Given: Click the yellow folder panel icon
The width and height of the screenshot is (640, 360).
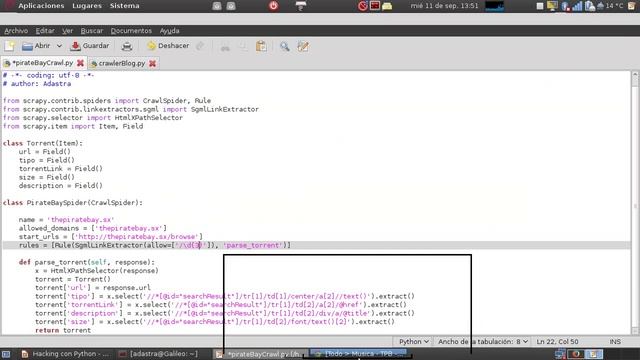Looking at the screenshot, I should tap(387, 6).
